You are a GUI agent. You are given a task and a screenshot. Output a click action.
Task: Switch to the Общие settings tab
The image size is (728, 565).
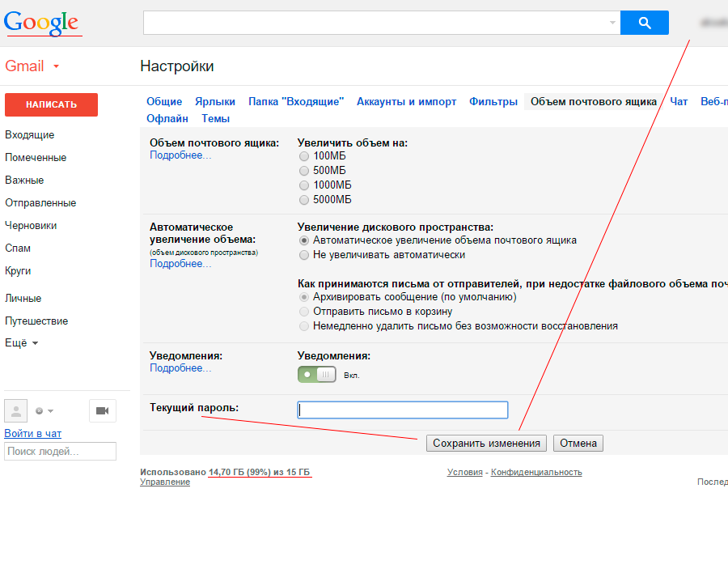click(x=164, y=102)
